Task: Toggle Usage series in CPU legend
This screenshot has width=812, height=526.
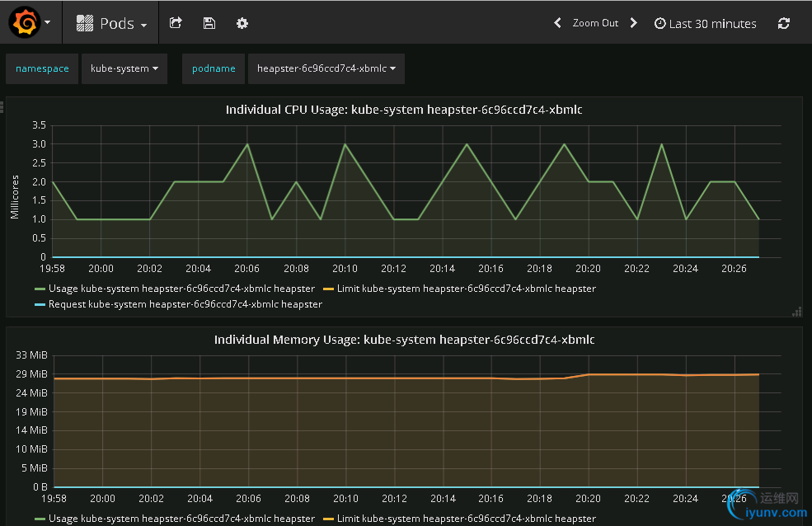Action: 181,289
